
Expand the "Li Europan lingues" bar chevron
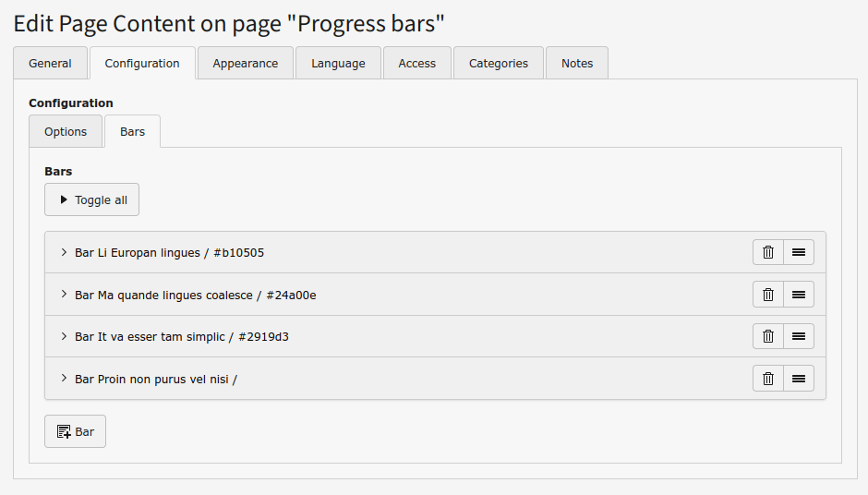[64, 252]
